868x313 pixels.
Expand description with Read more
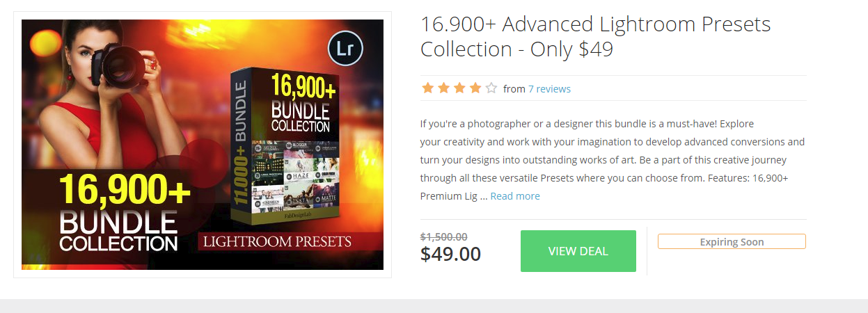[515, 196]
